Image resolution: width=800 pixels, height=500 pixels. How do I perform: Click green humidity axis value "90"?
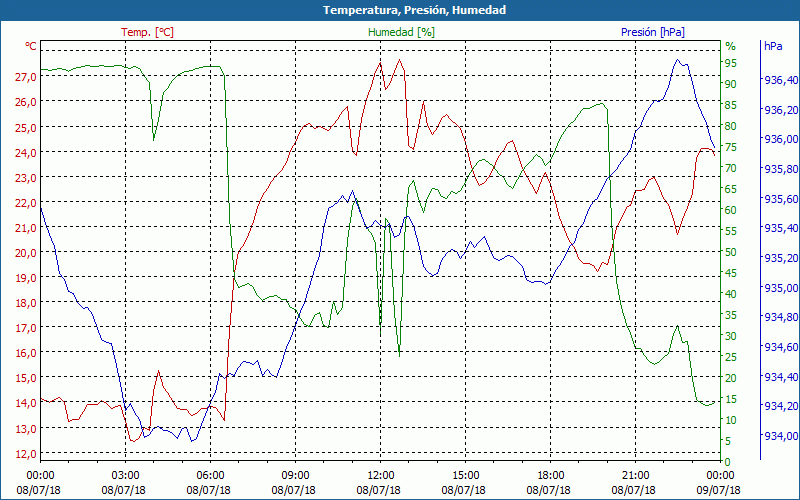click(x=731, y=84)
